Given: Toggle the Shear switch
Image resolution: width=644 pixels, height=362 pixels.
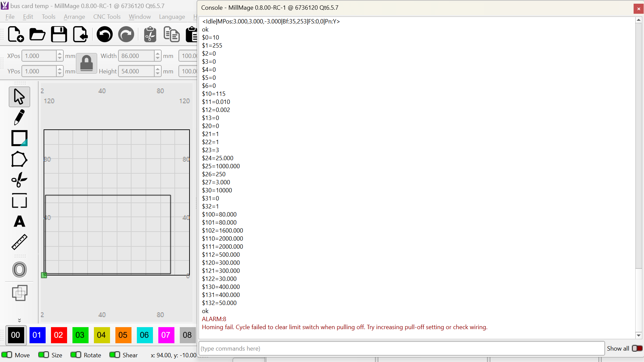Looking at the screenshot, I should click(115, 355).
